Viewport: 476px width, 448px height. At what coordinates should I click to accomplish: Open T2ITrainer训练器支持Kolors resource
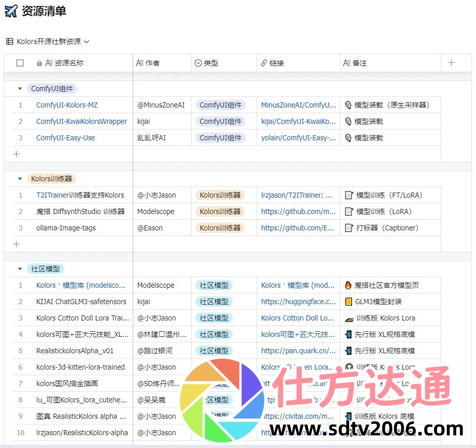[80, 195]
